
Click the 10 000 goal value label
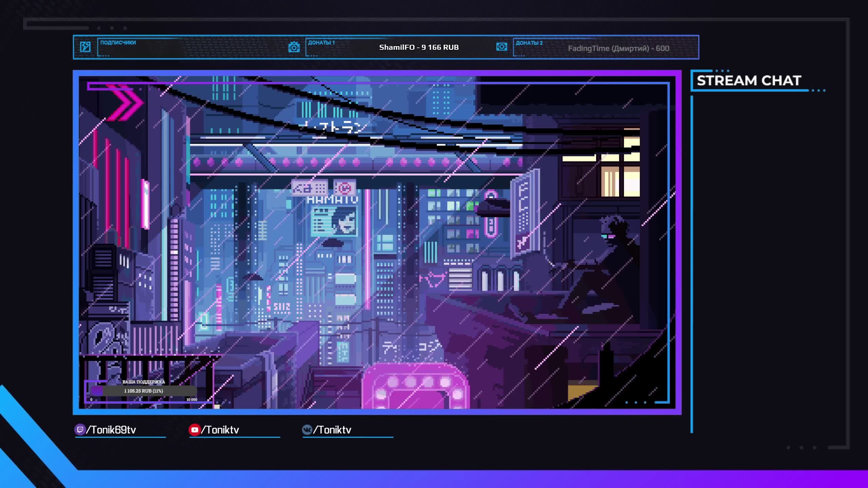[192, 400]
